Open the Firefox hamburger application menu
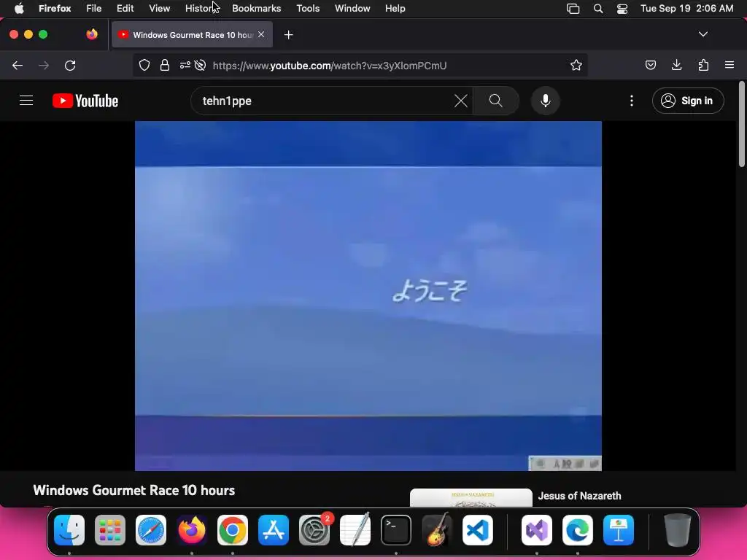 tap(729, 65)
